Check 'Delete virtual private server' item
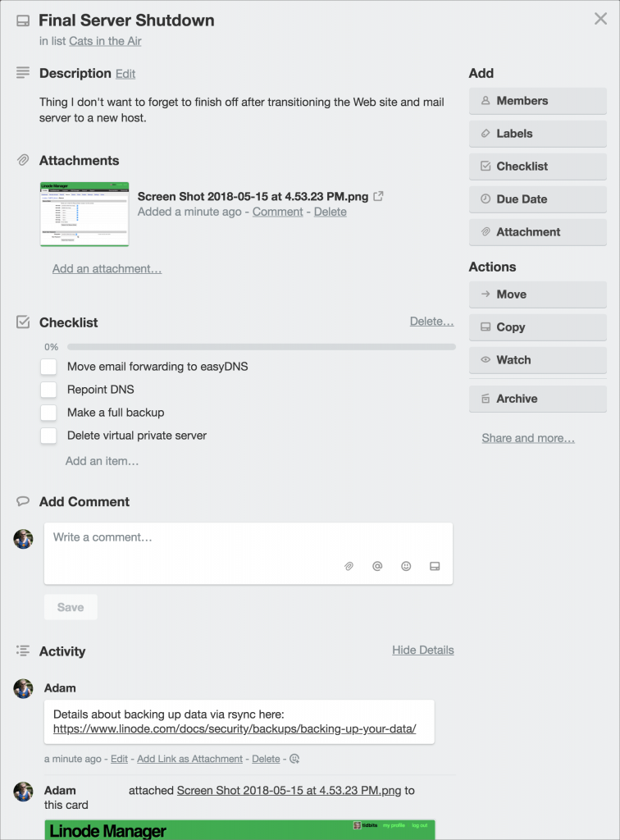This screenshot has width=620, height=840. point(48,436)
